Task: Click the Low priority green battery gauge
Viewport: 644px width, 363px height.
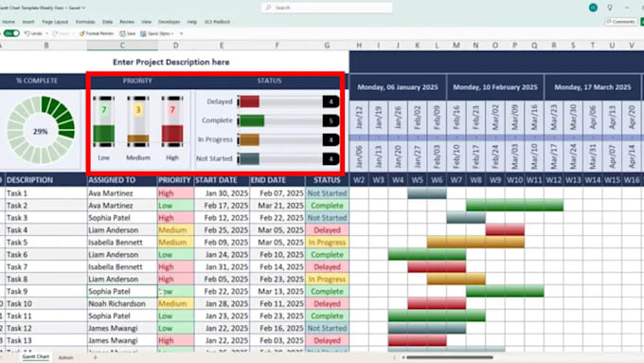Action: tap(104, 121)
